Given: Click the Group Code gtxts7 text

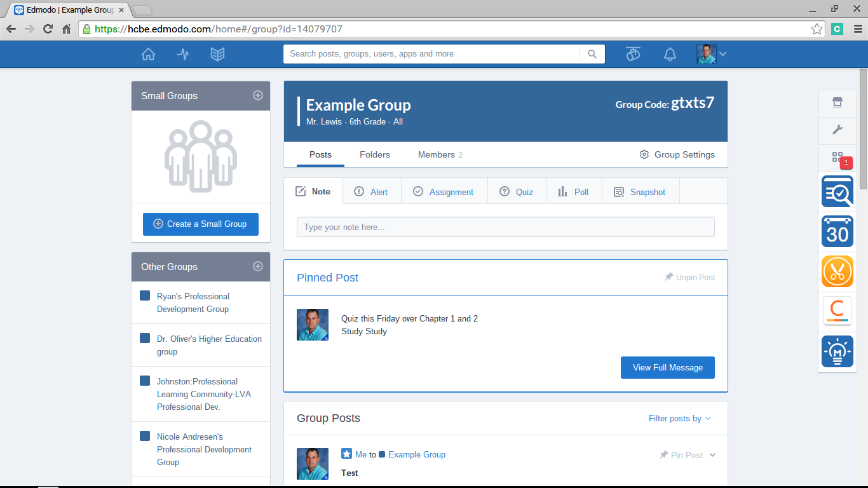Looking at the screenshot, I should tap(665, 103).
